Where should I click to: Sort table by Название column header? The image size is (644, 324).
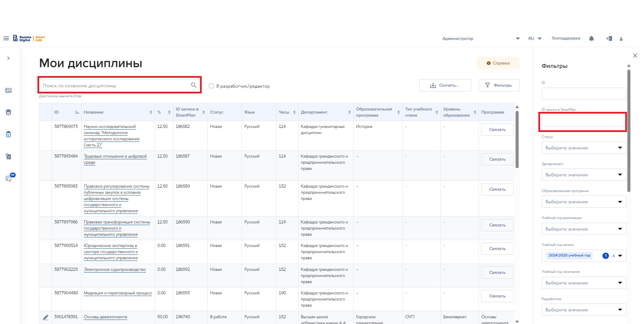coord(94,112)
